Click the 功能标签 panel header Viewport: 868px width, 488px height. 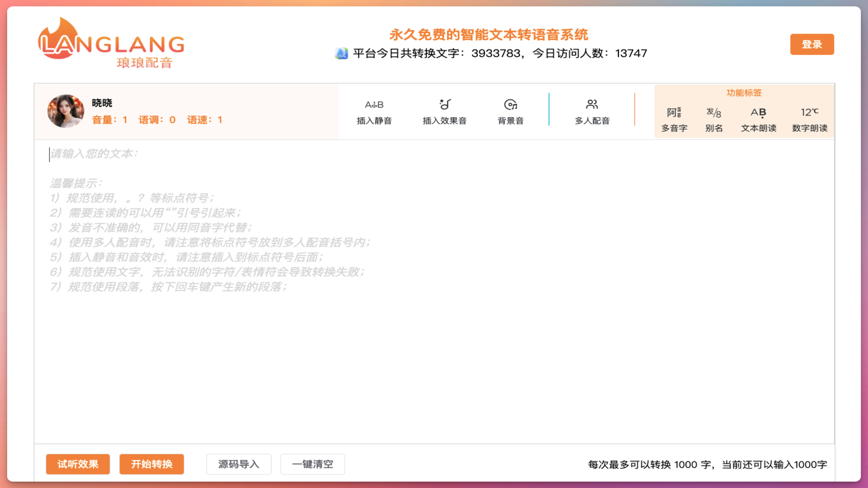(743, 92)
